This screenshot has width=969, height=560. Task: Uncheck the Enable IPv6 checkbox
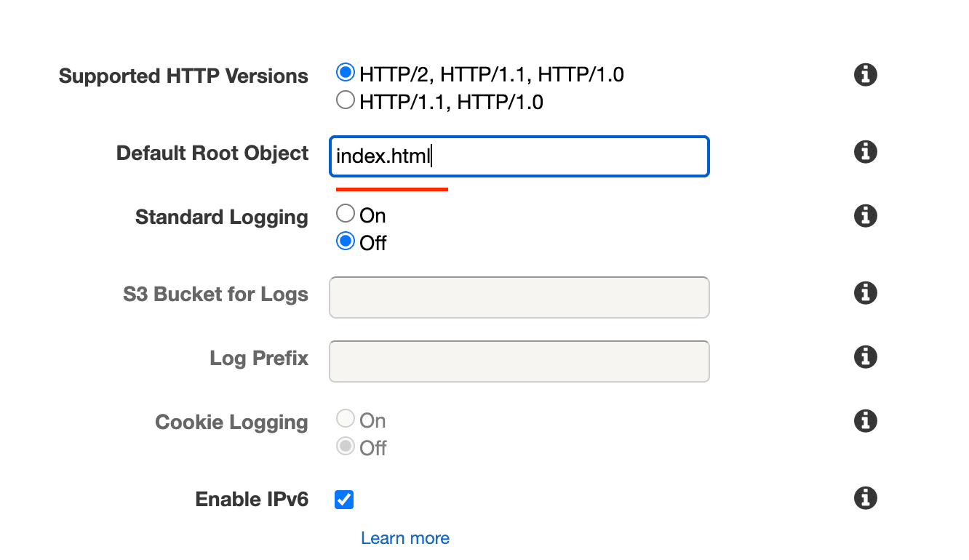tap(343, 500)
